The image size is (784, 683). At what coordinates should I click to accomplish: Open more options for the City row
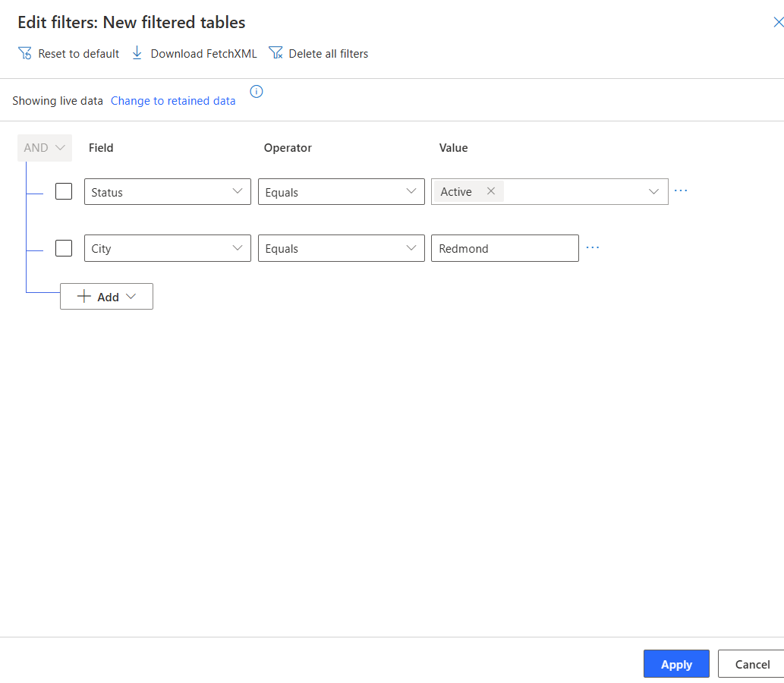pos(593,247)
